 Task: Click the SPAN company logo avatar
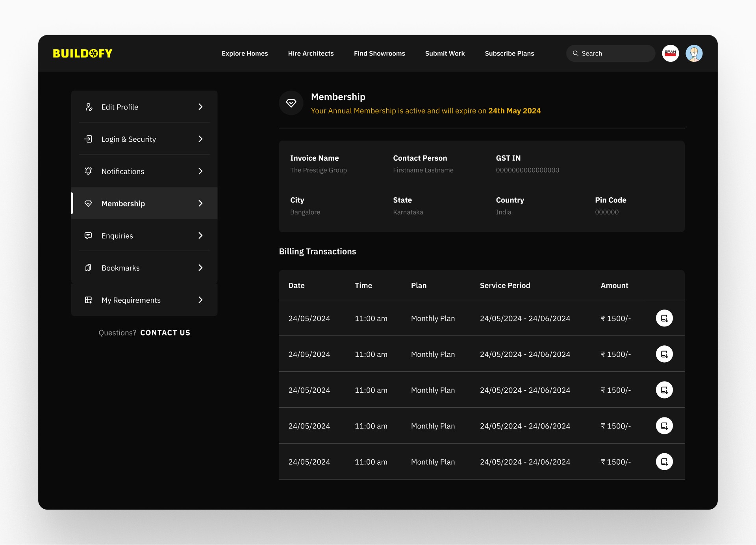670,53
